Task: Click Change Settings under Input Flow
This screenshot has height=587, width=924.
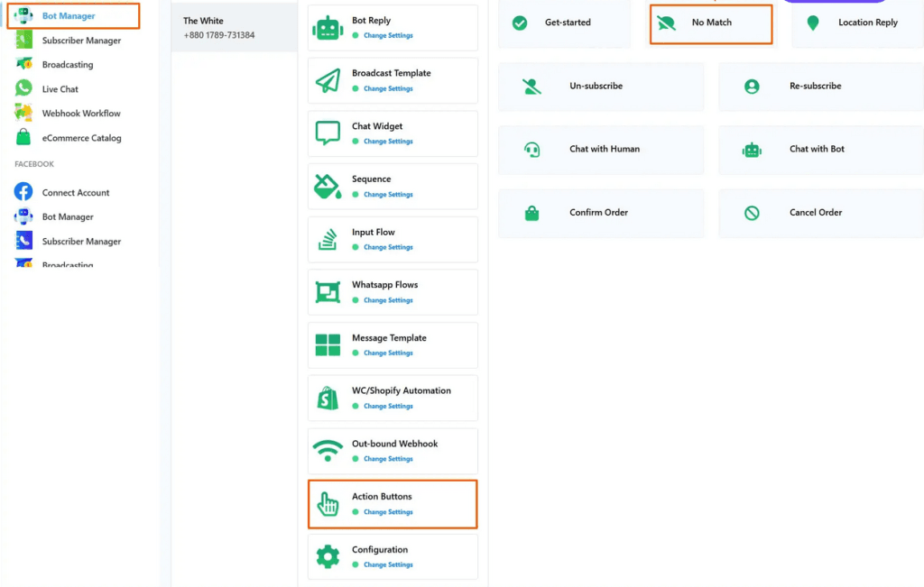Action: 388,247
